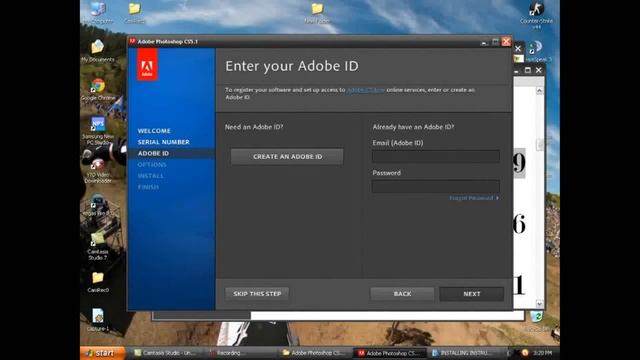Open the Adobe CS Live hyperlink

(x=365, y=90)
